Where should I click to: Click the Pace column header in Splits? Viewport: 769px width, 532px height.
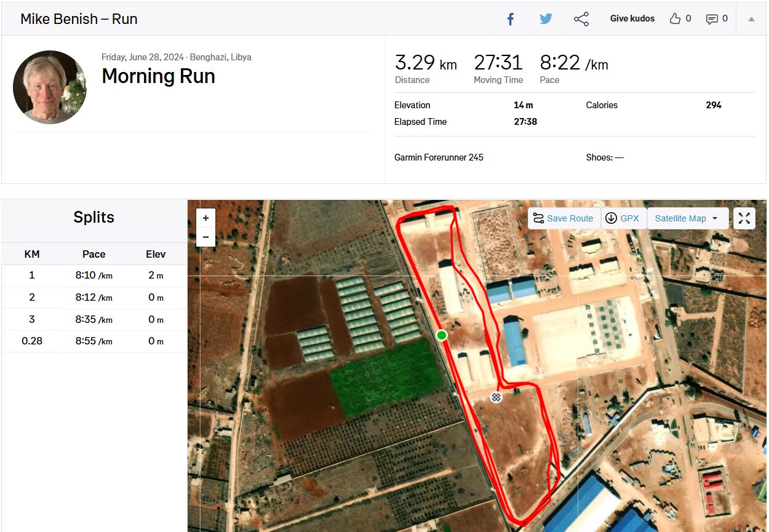pos(94,254)
